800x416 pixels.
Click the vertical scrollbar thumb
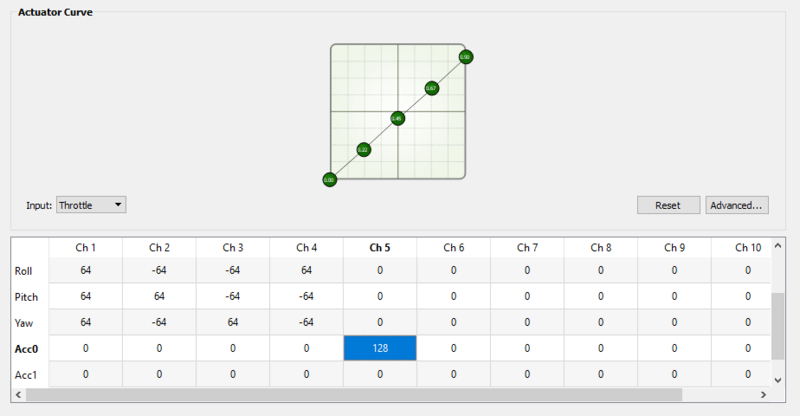click(778, 326)
